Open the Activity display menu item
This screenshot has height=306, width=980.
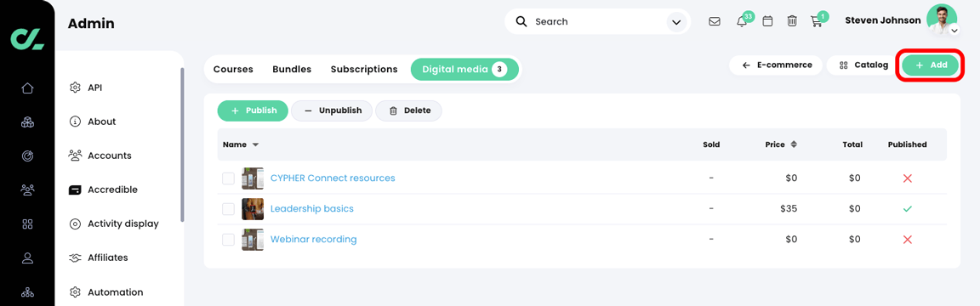coord(123,224)
